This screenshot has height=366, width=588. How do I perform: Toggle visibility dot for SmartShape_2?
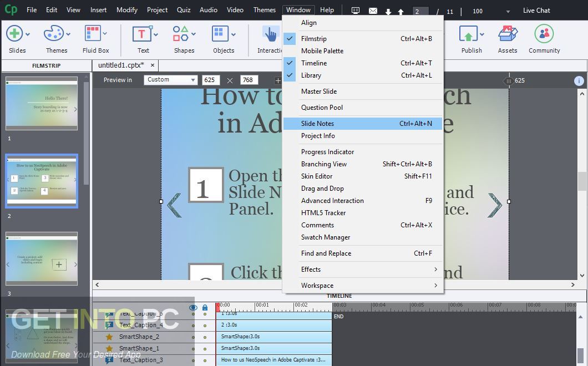tap(194, 337)
